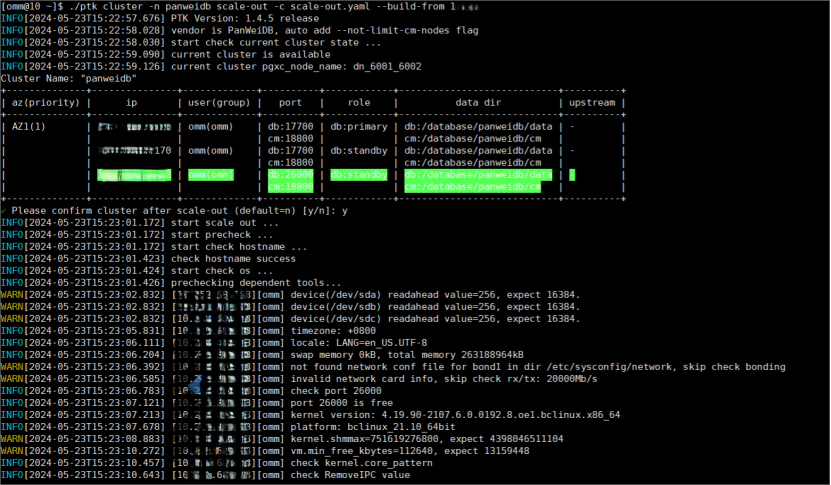
Task: Click the 'role' column header
Action: point(359,103)
